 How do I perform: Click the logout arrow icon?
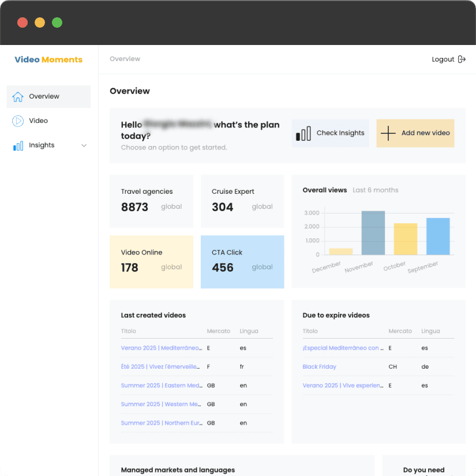pos(462,59)
